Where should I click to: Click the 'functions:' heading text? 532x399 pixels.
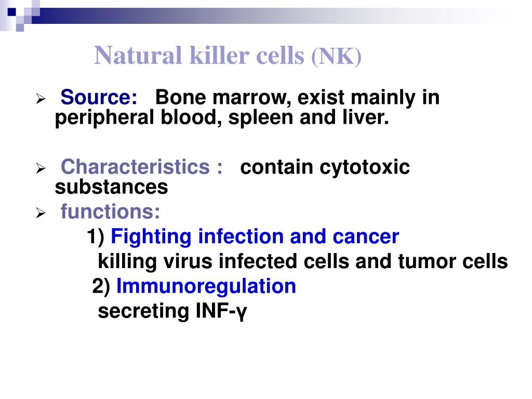pyautogui.click(x=110, y=212)
